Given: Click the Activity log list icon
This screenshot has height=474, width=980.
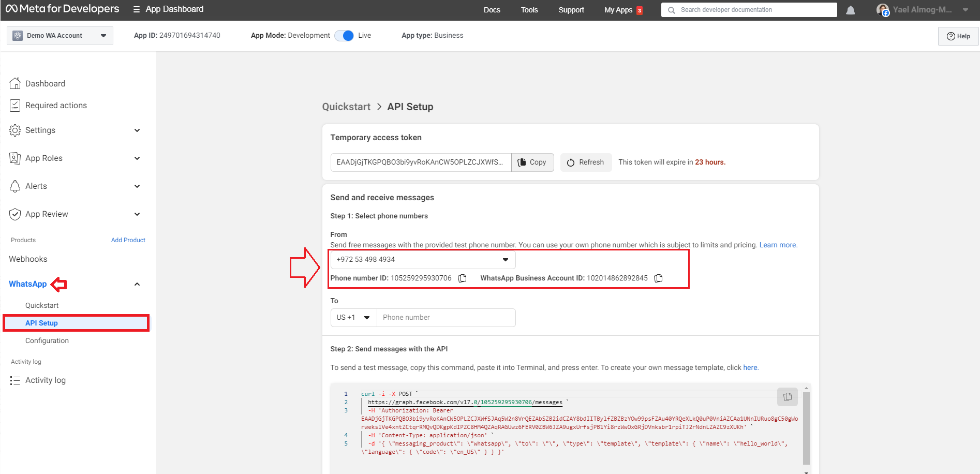Looking at the screenshot, I should [x=15, y=380].
